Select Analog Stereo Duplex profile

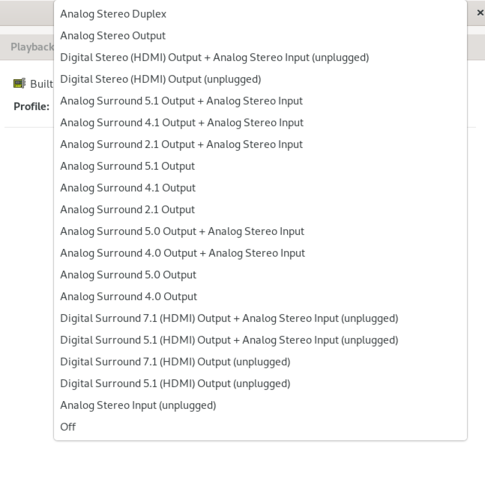tap(260, 14)
